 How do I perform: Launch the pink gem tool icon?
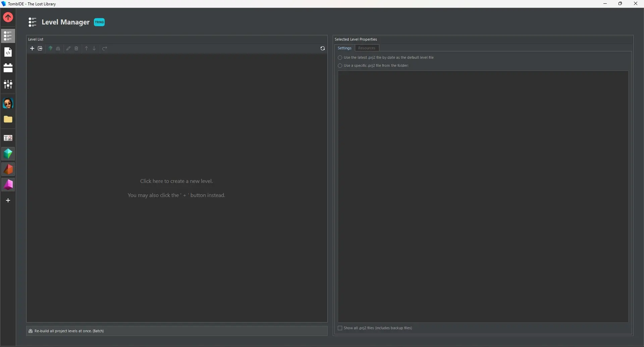pos(8,185)
